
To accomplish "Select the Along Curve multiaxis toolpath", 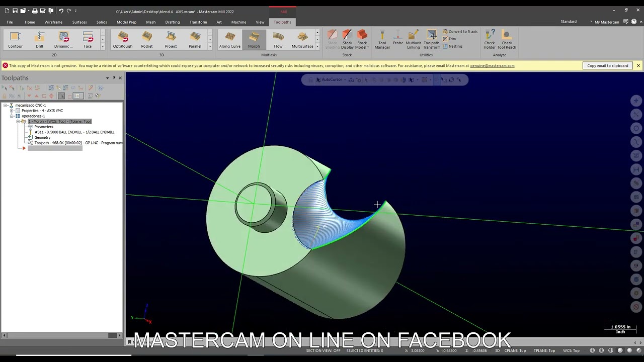I will (x=230, y=40).
